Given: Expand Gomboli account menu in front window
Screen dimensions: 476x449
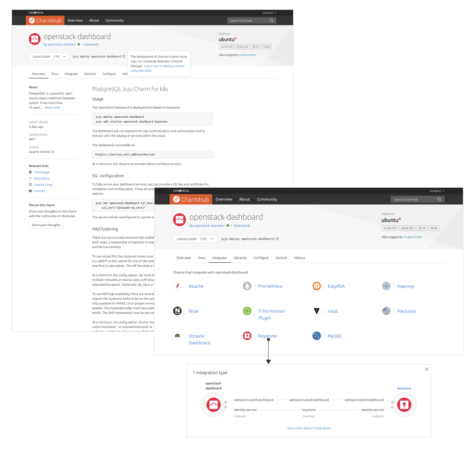Looking at the screenshot, I should coord(437,191).
